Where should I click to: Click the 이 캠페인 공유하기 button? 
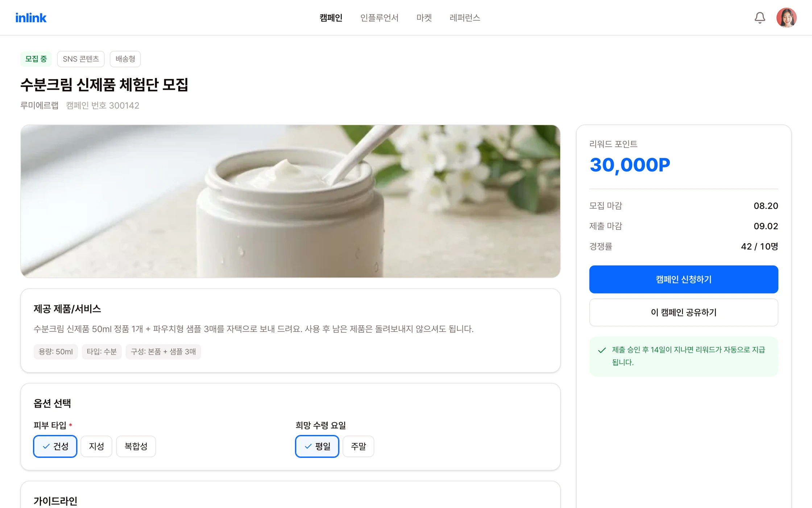[x=684, y=312]
